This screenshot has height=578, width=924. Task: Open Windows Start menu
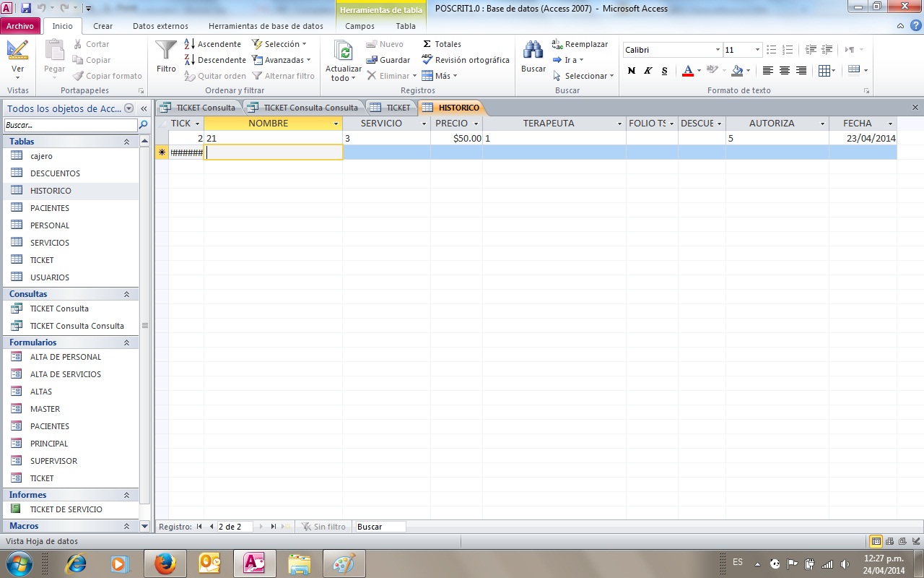tap(19, 563)
